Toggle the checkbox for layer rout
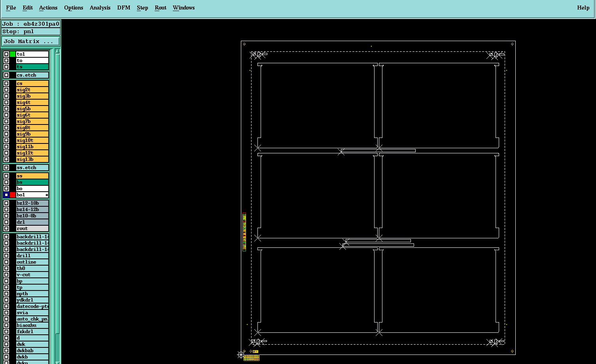 (6, 228)
